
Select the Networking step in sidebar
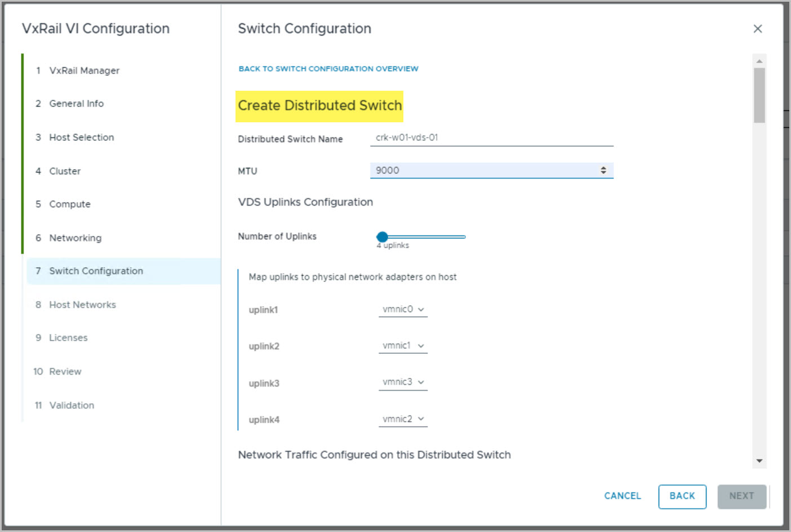(x=75, y=238)
